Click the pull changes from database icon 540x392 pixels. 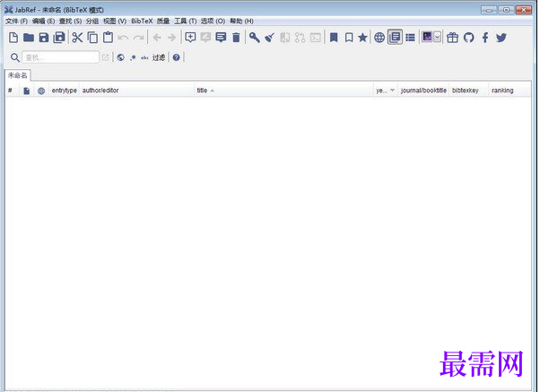point(300,38)
